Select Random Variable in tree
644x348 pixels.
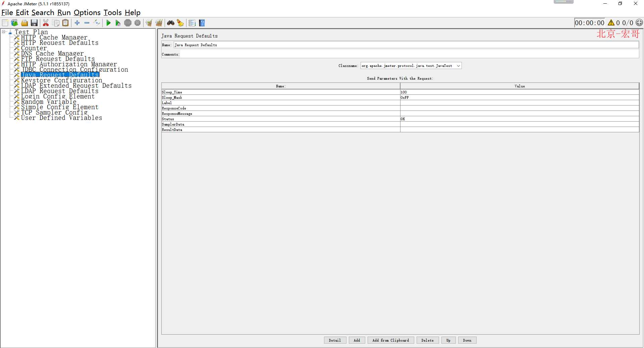coord(49,102)
